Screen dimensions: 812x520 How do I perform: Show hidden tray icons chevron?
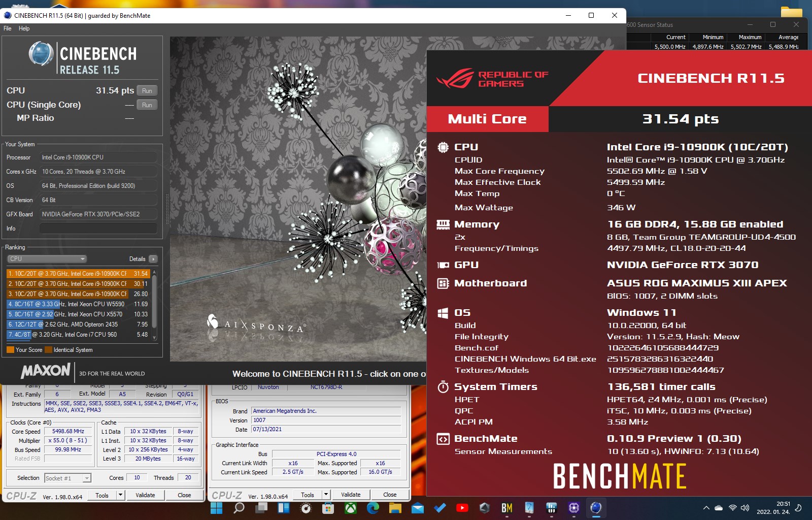tap(706, 508)
